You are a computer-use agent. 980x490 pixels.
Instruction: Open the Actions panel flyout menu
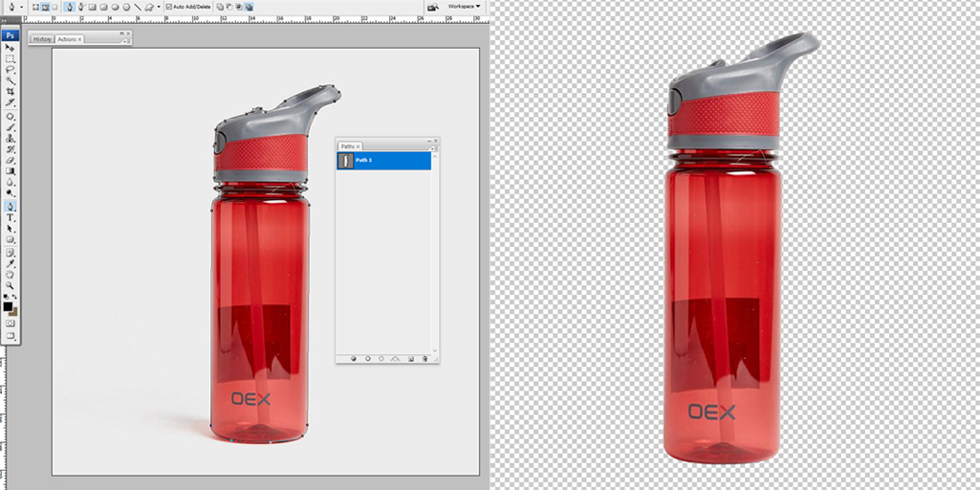[x=127, y=41]
